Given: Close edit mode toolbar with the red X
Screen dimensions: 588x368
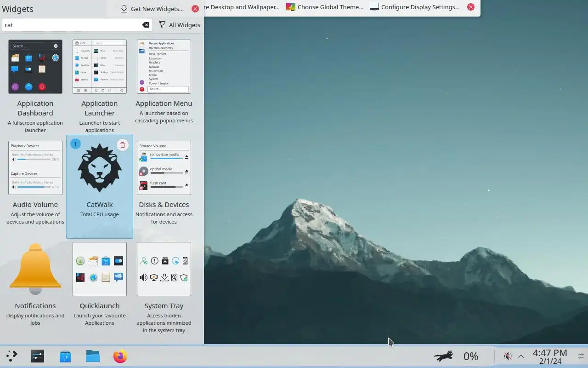Looking at the screenshot, I should [x=471, y=7].
